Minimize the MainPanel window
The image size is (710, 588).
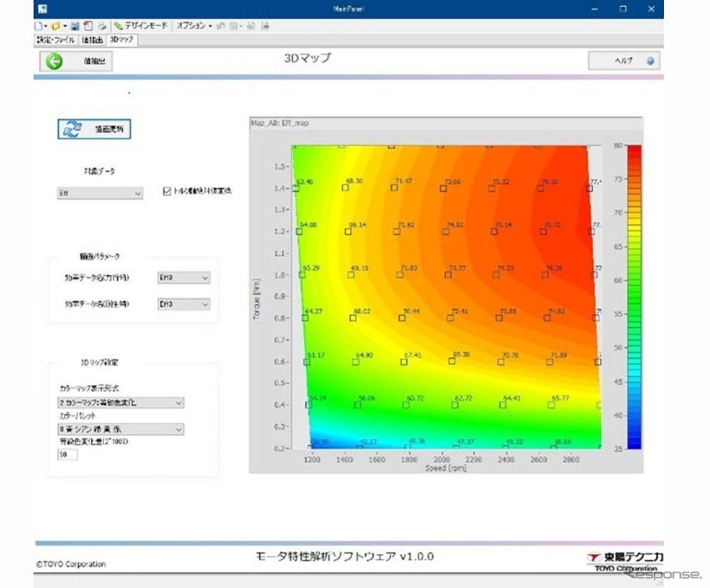[x=594, y=9]
